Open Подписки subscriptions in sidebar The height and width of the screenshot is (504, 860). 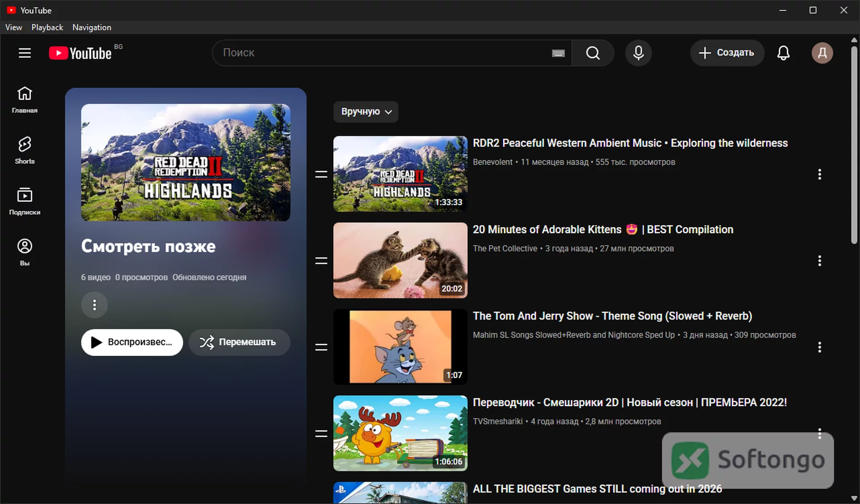[25, 202]
